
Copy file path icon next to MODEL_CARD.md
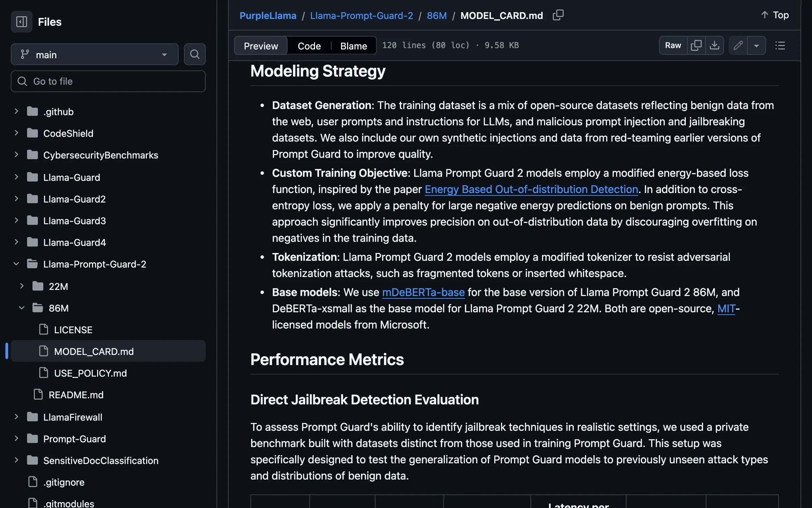[x=558, y=15]
